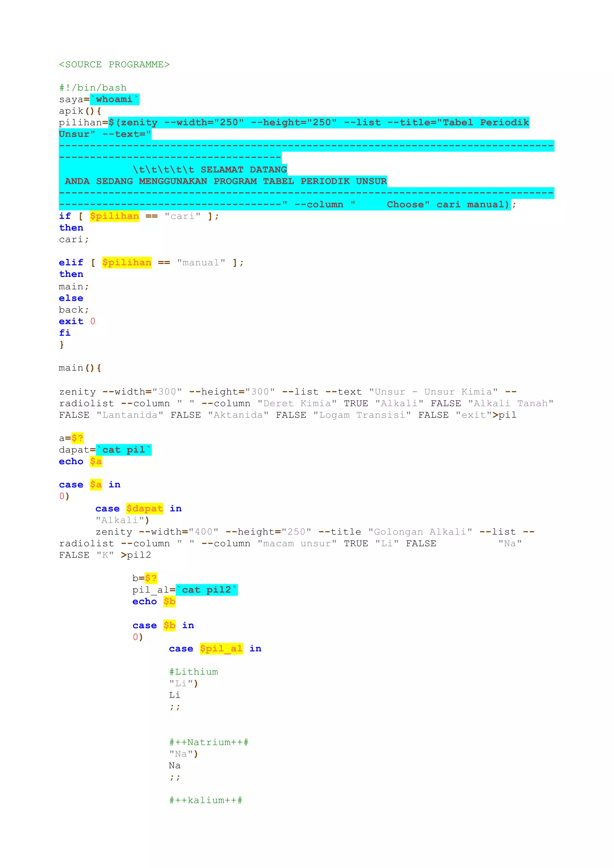614x868 pixels.
Task: Click the apik(){ function declaration
Action: pyautogui.click(x=80, y=111)
